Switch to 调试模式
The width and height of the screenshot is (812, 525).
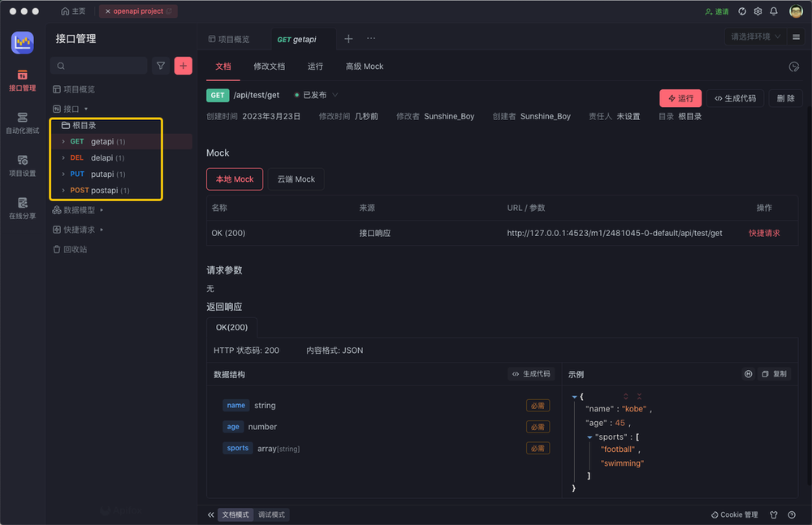(271, 514)
